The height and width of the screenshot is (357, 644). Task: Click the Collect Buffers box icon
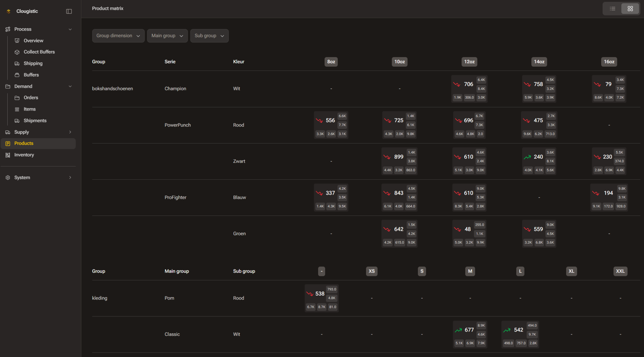17,52
